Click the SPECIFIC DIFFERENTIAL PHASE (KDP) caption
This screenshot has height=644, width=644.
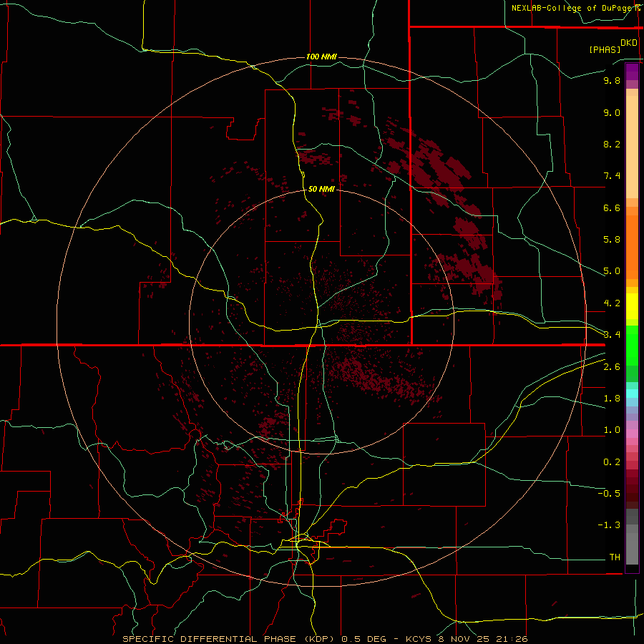(229, 639)
